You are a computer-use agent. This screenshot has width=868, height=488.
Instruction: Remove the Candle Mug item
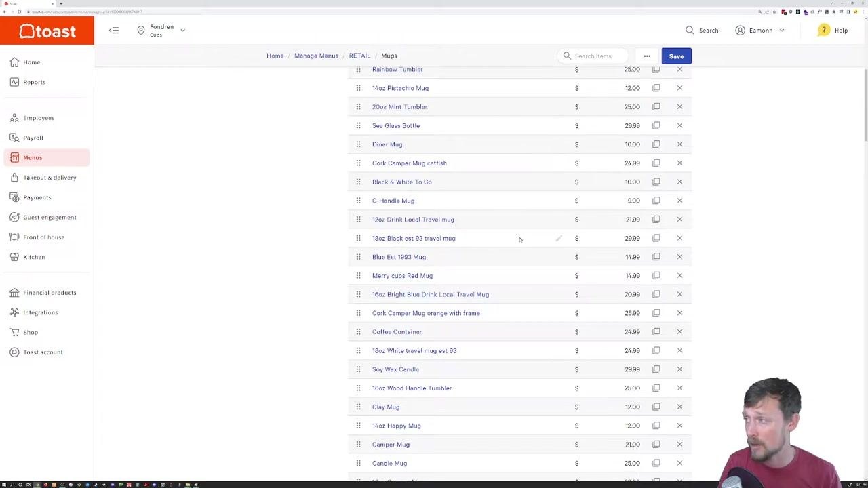pyautogui.click(x=679, y=464)
